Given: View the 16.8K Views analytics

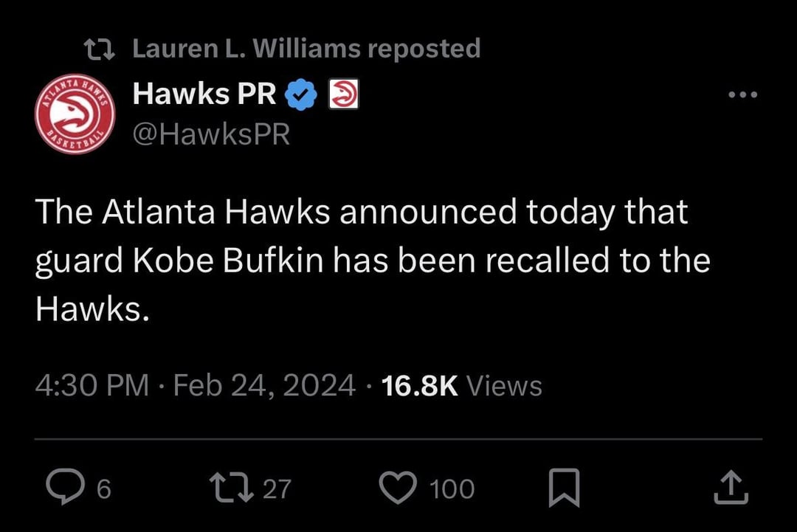Looking at the screenshot, I should click(x=460, y=385).
